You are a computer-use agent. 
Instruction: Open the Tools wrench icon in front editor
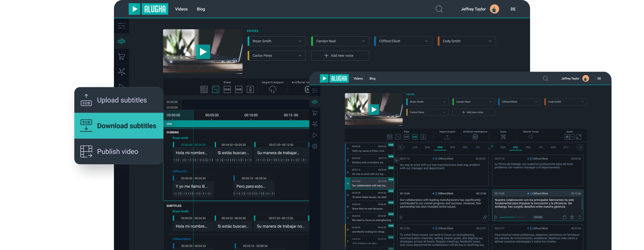tap(503, 137)
